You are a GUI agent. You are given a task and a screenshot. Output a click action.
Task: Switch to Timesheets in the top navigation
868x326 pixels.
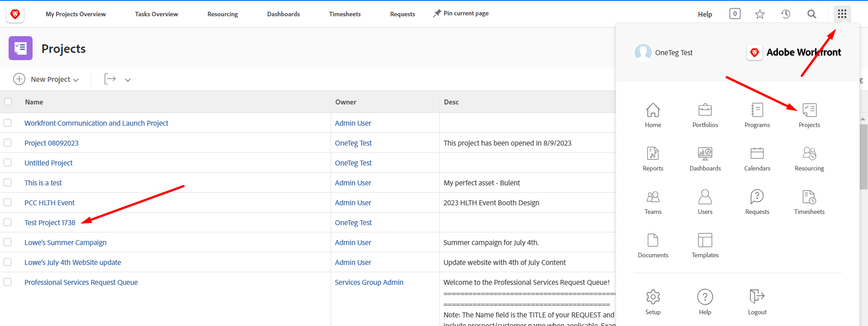point(345,14)
